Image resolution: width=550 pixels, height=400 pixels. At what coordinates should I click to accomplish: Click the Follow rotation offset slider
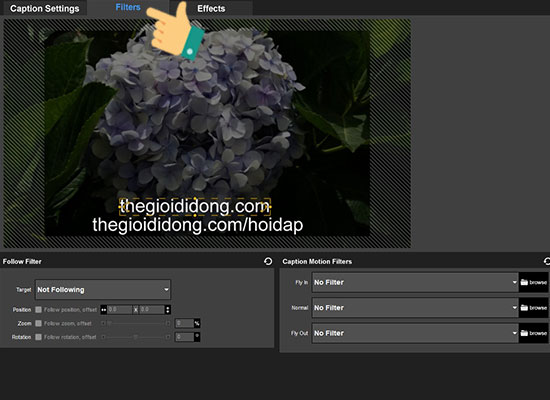click(x=135, y=337)
